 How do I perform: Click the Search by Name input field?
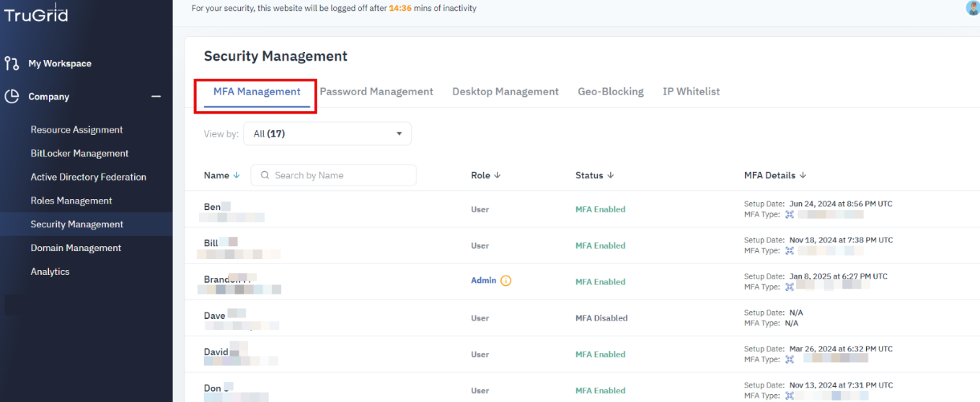point(333,175)
